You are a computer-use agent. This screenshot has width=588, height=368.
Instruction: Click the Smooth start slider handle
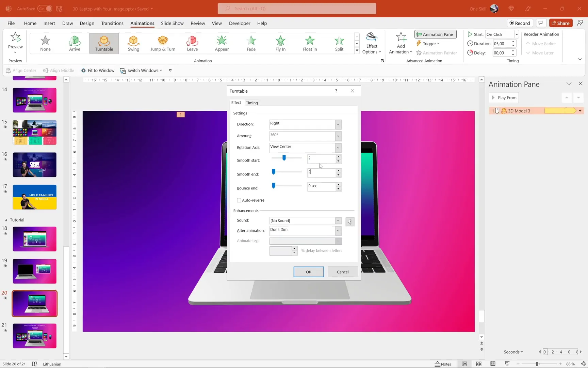pyautogui.click(x=284, y=158)
